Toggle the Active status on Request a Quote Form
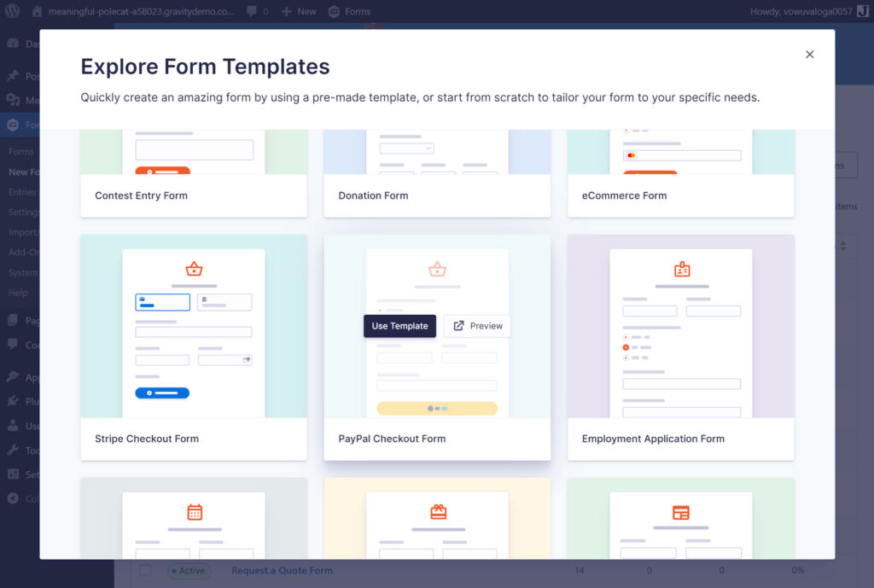Image resolution: width=874 pixels, height=588 pixels. click(x=189, y=570)
